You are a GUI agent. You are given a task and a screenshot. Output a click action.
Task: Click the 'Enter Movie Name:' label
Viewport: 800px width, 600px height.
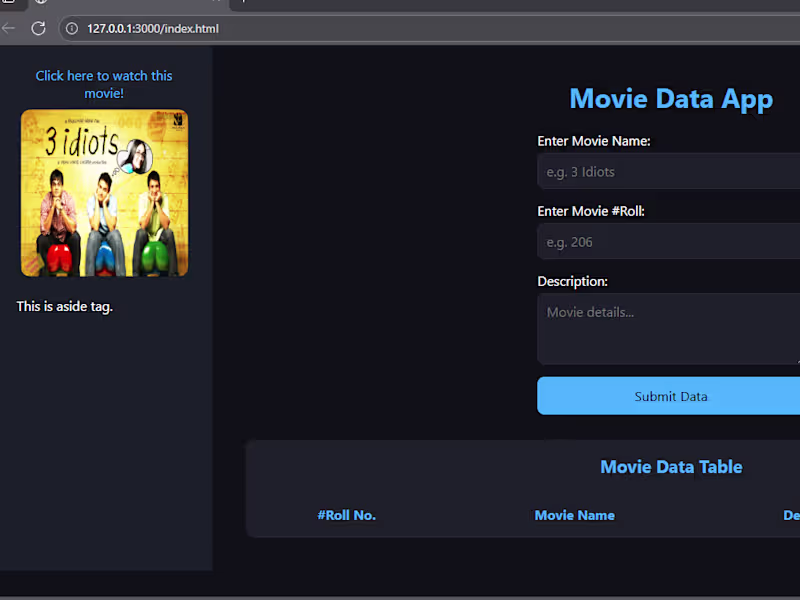pos(594,141)
